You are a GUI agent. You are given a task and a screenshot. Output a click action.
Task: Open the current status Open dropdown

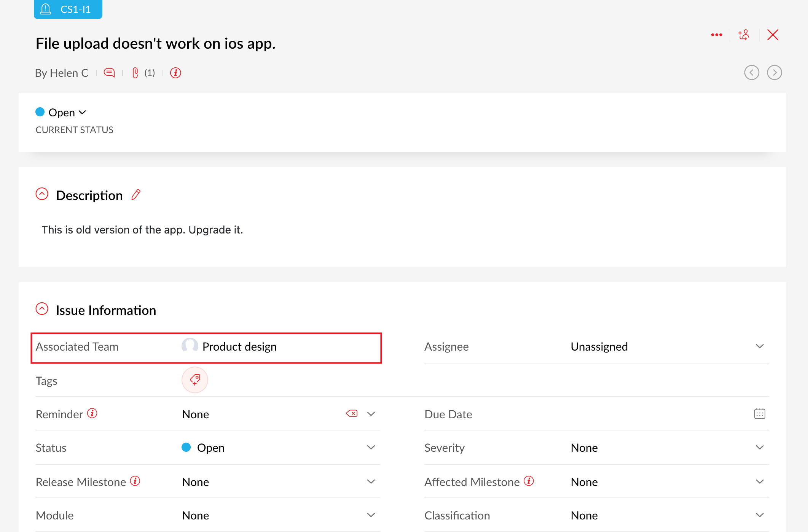click(62, 113)
